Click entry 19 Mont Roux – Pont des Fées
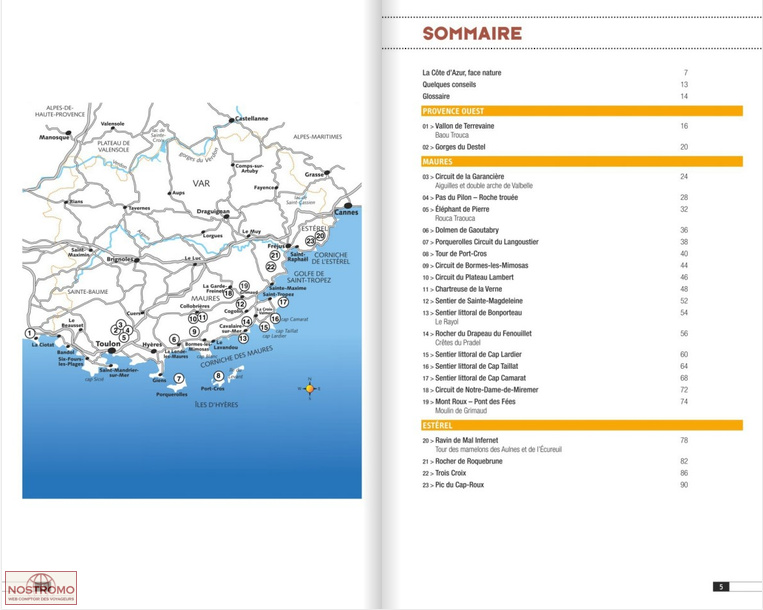763x610 pixels. [469, 402]
